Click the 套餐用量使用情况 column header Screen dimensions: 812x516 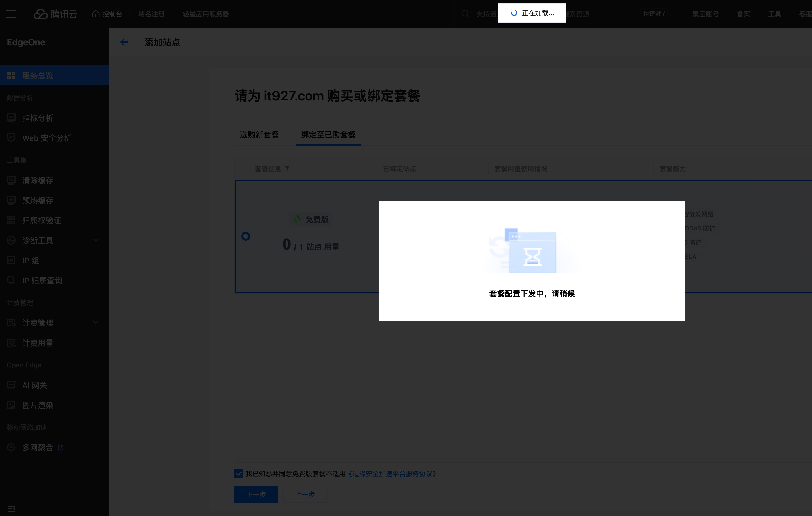click(x=521, y=169)
